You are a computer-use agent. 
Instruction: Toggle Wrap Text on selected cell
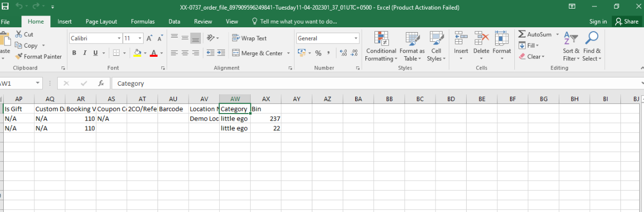click(x=249, y=38)
